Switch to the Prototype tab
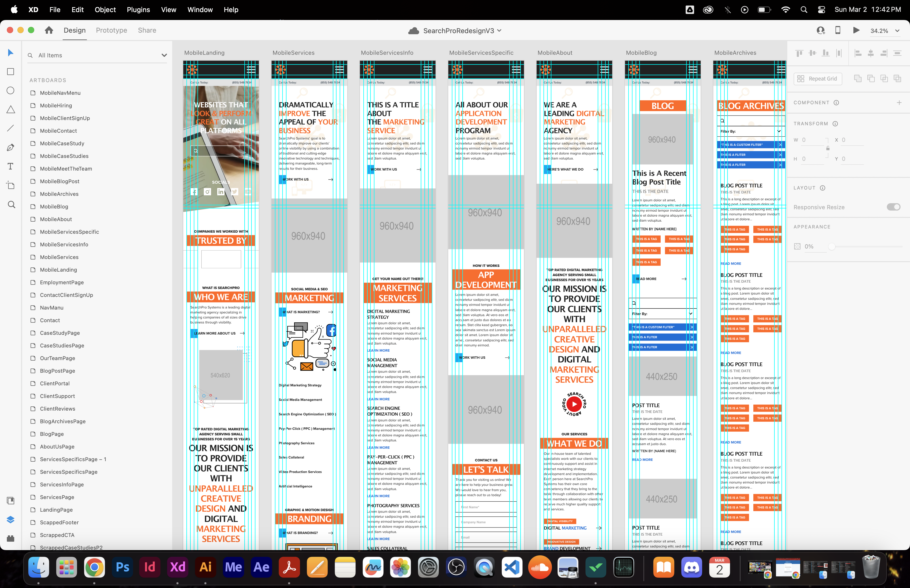Viewport: 910px width, 588px height. (x=111, y=31)
